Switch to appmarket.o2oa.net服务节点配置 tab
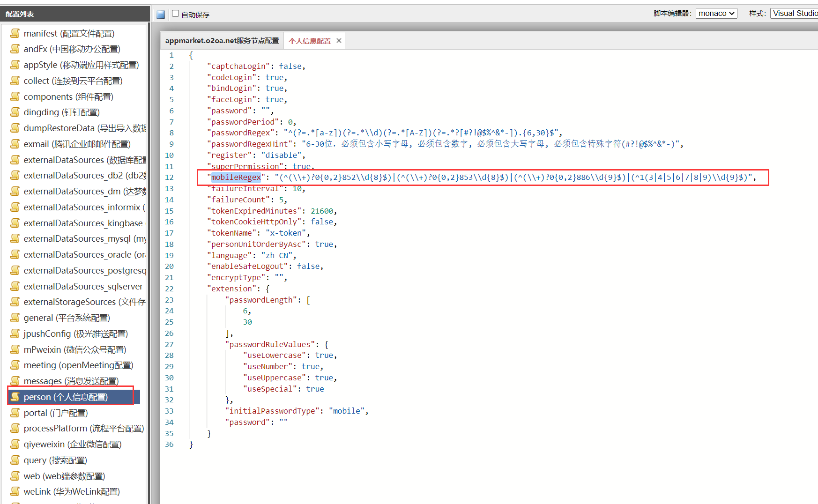The height and width of the screenshot is (504, 818). click(222, 41)
